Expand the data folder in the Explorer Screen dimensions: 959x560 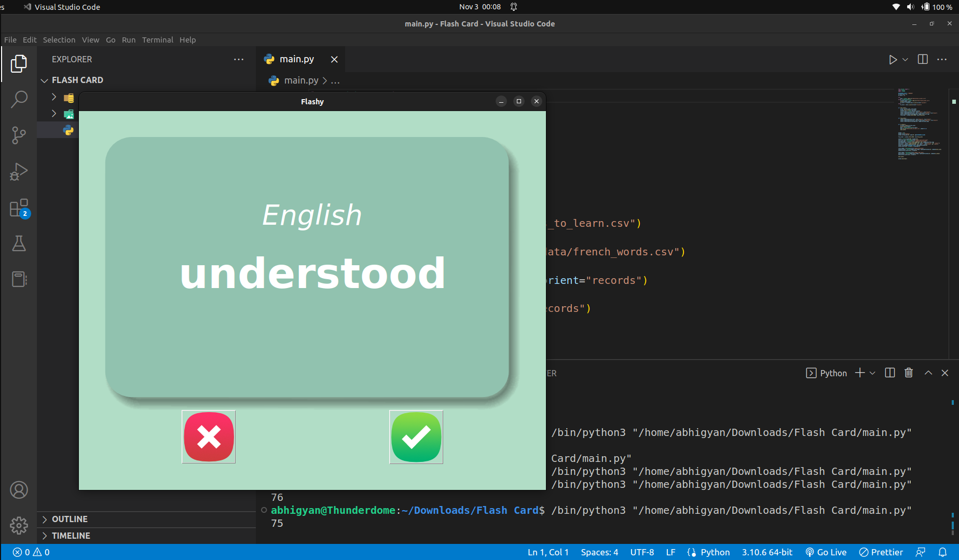click(53, 97)
